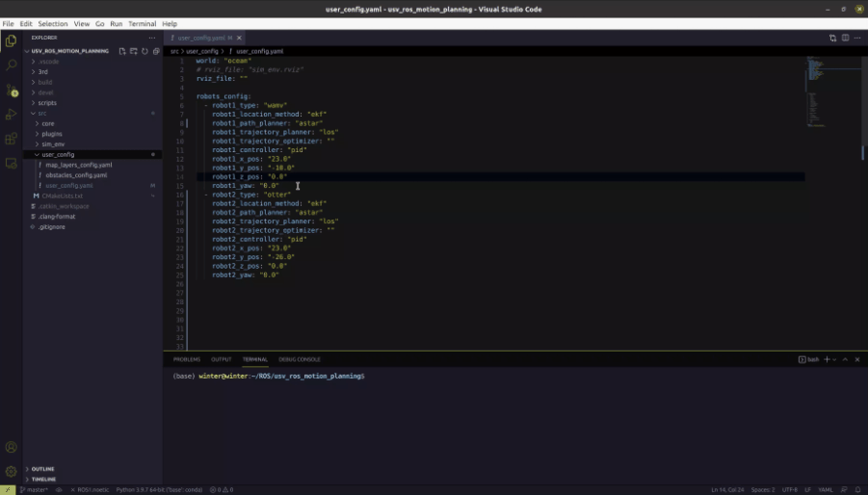Select the Python 3.9.7 interpreter status item
868x495 pixels.
pyautogui.click(x=159, y=489)
